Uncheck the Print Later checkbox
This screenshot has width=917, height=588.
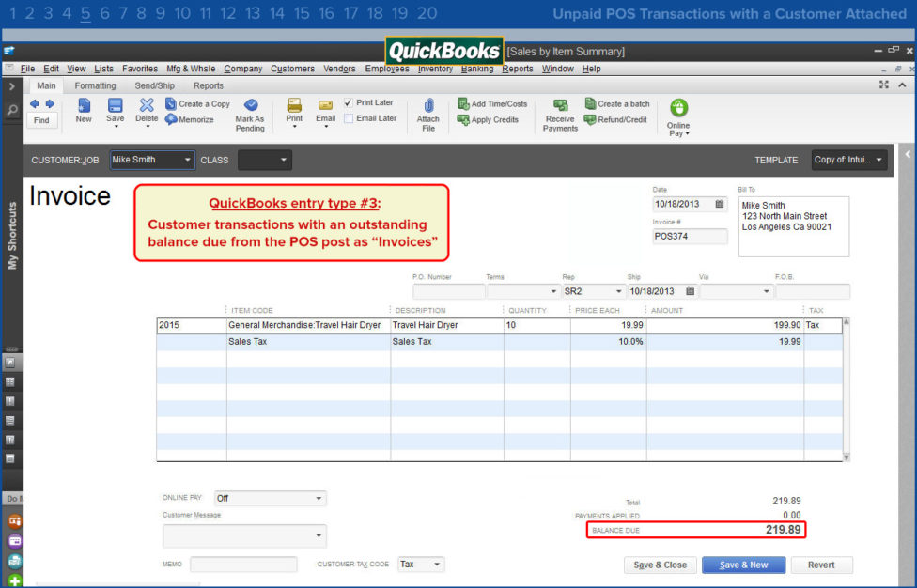point(349,102)
